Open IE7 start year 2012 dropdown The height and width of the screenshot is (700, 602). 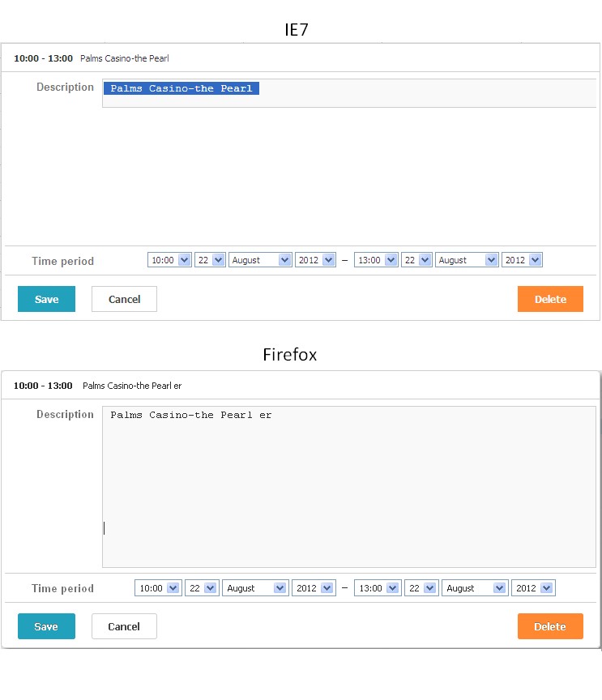click(315, 260)
